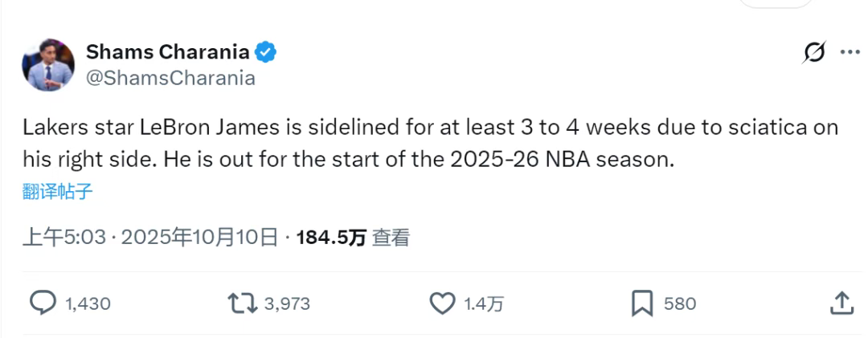Click the blue verified badge

(266, 53)
